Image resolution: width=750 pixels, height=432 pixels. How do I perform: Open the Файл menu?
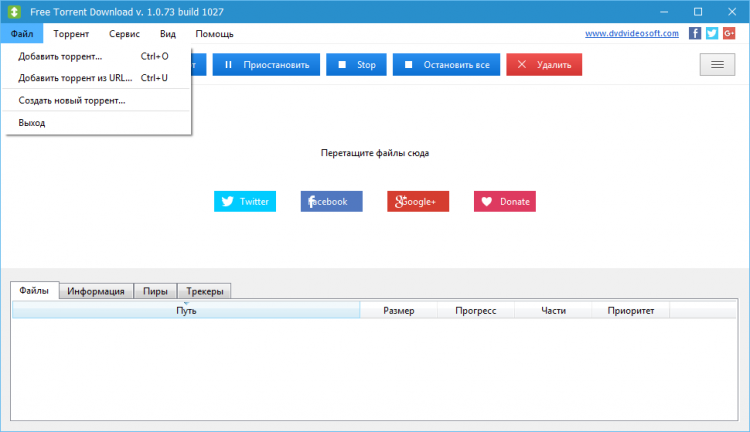click(x=22, y=34)
